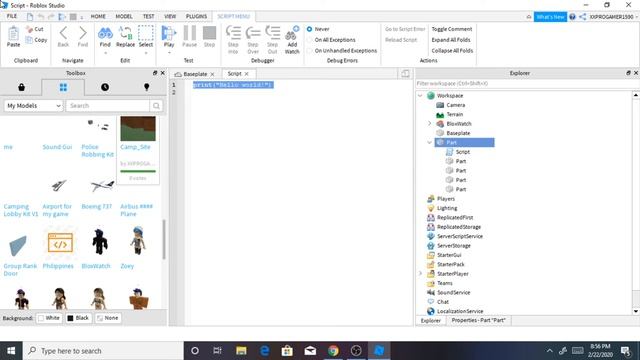
Task: Expand the StarterPlayer tree node
Action: [420, 273]
